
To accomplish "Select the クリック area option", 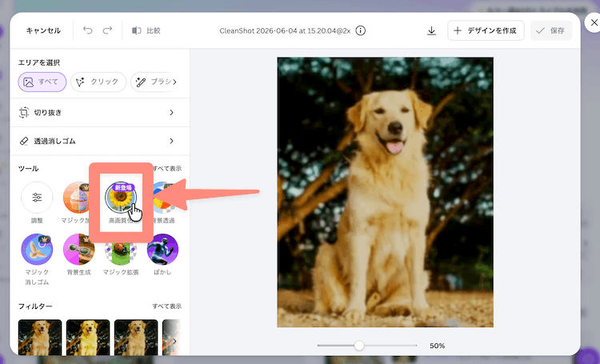I will [98, 82].
